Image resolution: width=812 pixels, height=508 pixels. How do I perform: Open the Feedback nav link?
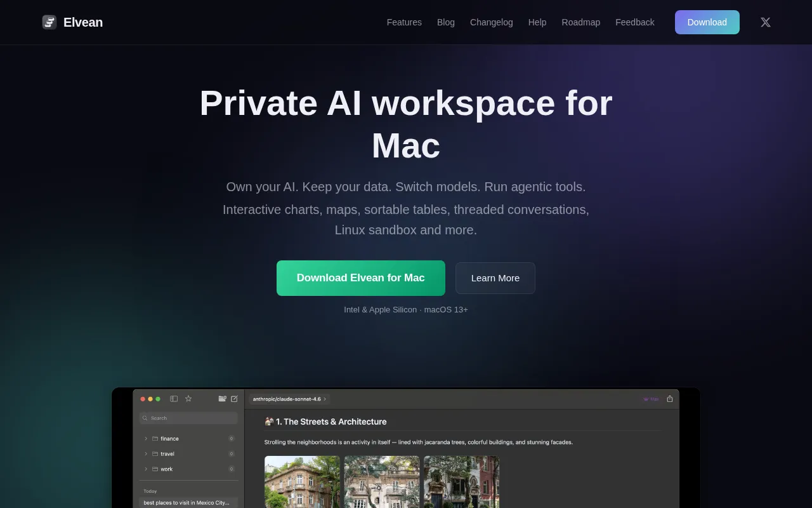pos(635,22)
